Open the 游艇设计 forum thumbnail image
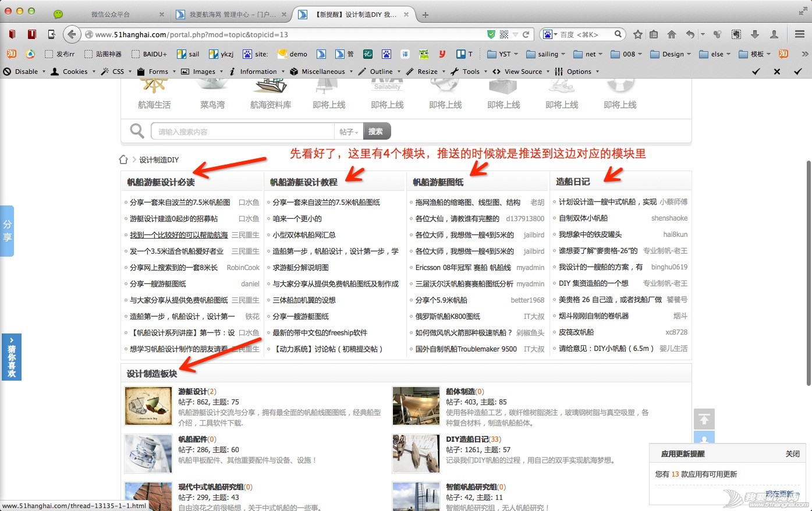The image size is (812, 511). (148, 406)
